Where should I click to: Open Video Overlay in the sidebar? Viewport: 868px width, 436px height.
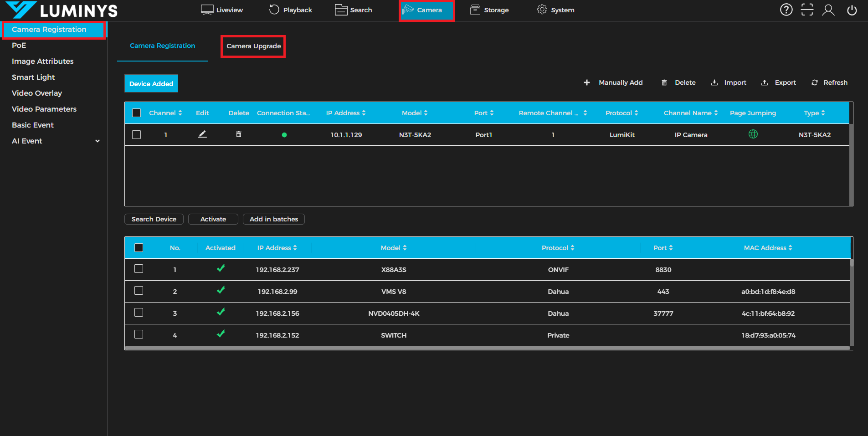click(37, 93)
